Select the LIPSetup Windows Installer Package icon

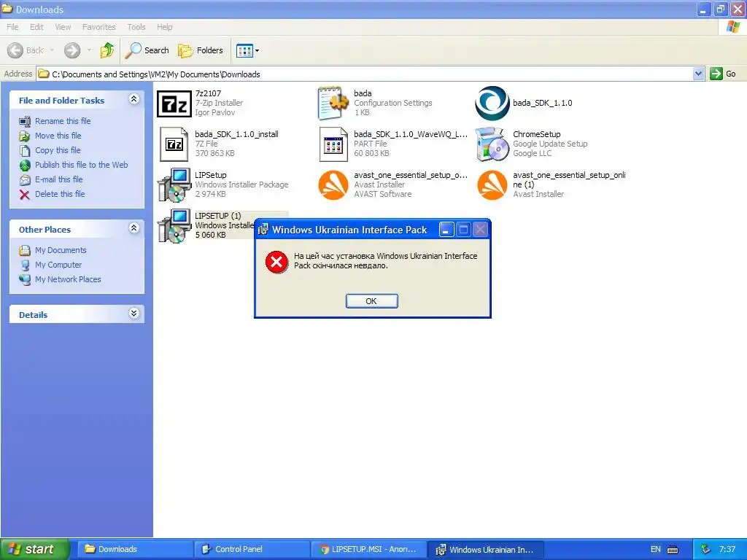pos(174,185)
